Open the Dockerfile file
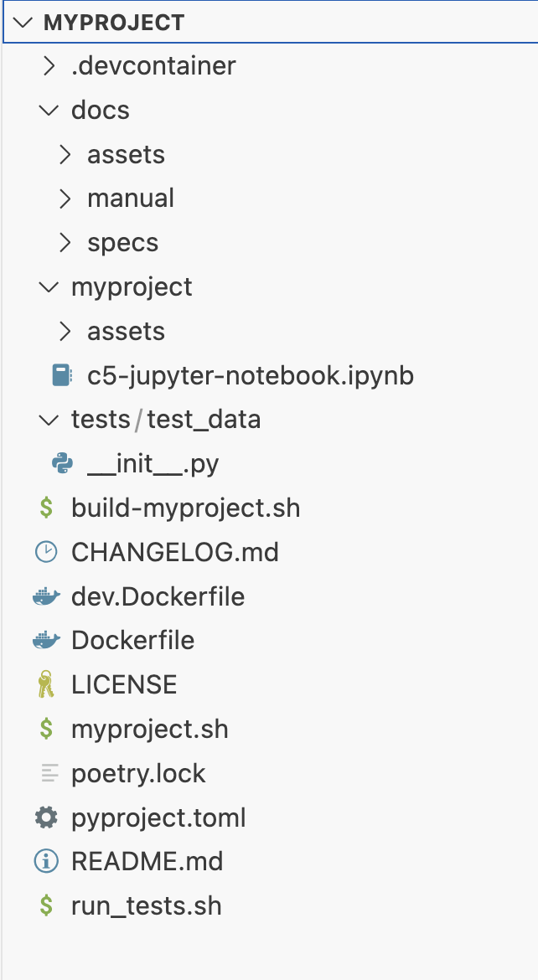Image resolution: width=538 pixels, height=980 pixels. click(x=132, y=641)
